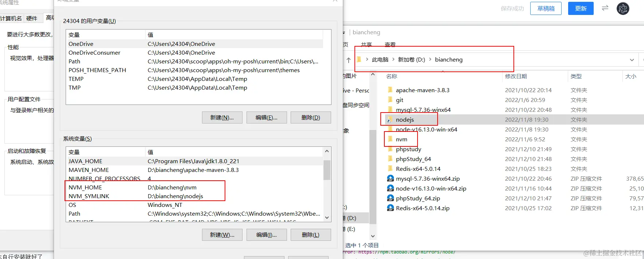Click 编辑(E)... for user variables
Image resolution: width=644 pixels, height=259 pixels.
pyautogui.click(x=267, y=118)
